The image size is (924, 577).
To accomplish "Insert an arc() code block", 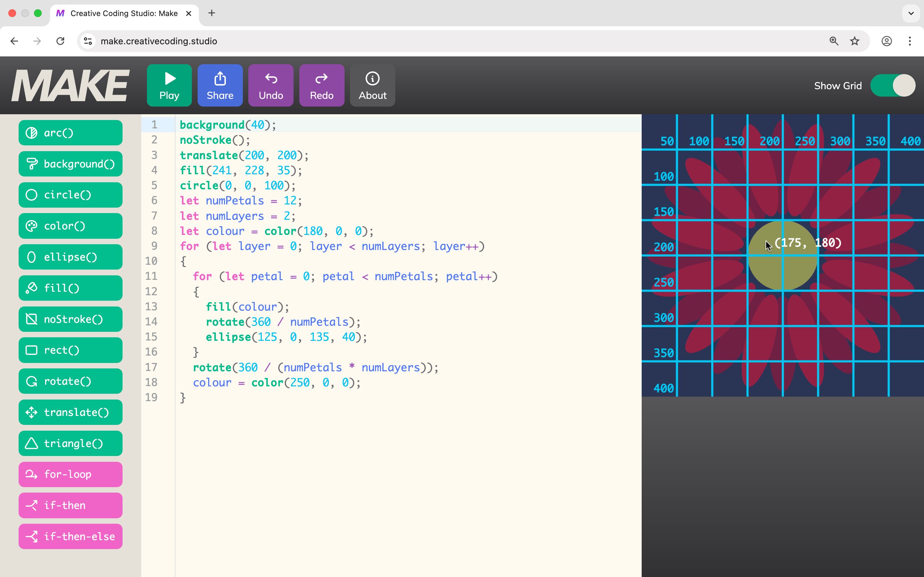I will [x=70, y=133].
